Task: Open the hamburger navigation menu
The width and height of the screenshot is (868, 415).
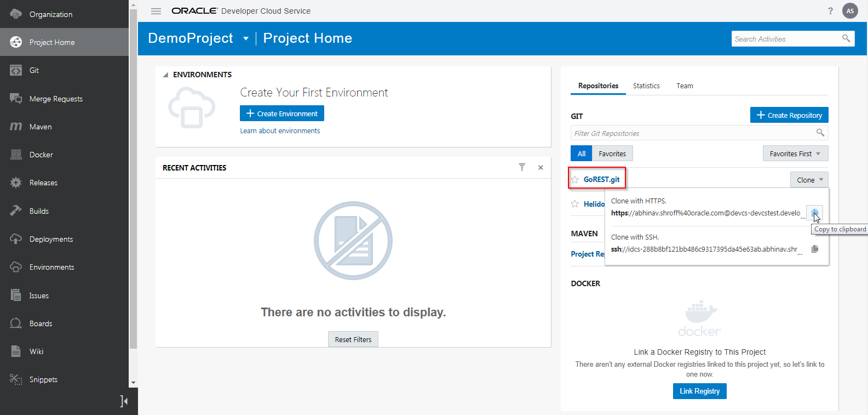Action: pyautogui.click(x=156, y=11)
